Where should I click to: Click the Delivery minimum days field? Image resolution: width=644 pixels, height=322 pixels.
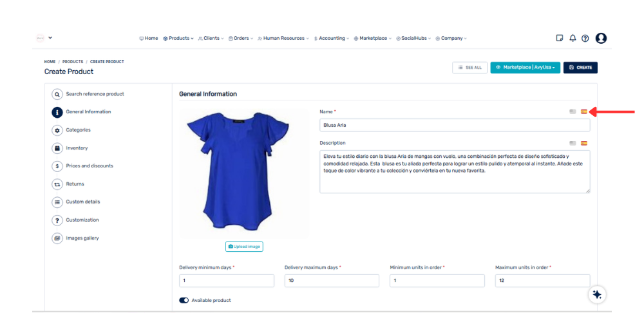click(226, 281)
